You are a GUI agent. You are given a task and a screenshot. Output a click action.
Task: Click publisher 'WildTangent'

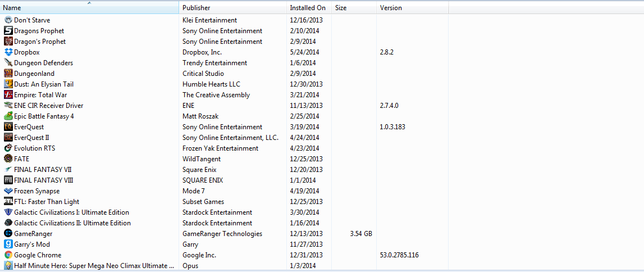[x=202, y=159]
